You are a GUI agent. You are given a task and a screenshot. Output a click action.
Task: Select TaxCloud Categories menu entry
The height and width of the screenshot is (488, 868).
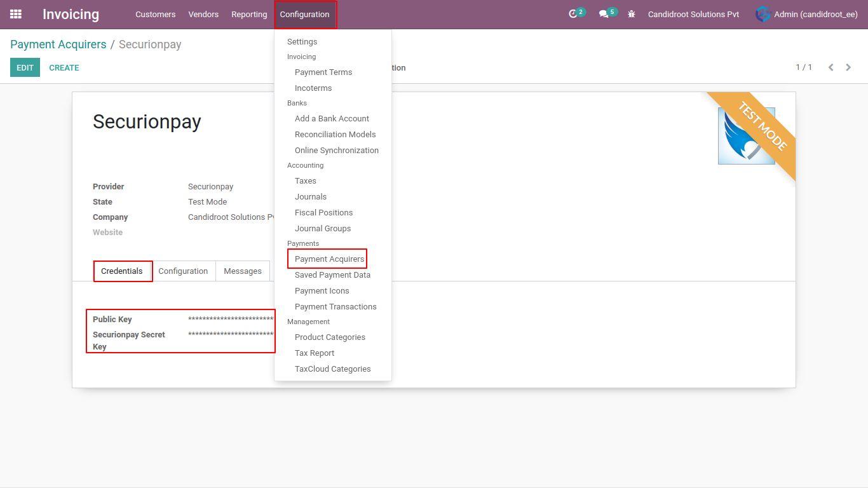click(333, 369)
